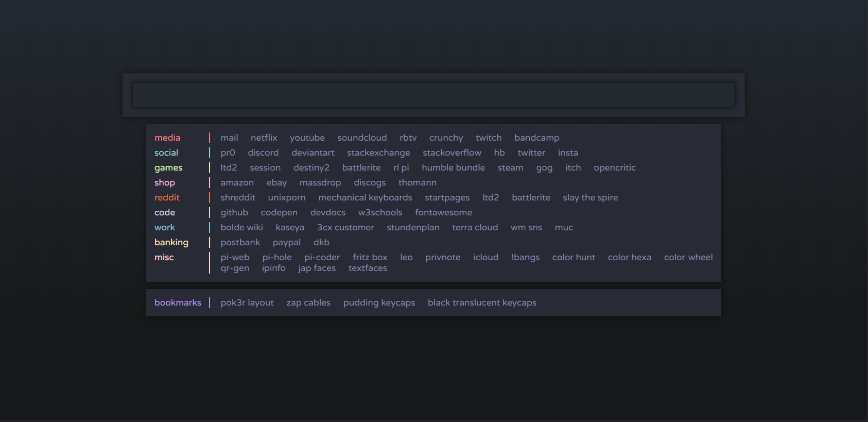The image size is (868, 422).
Task: Open the gog link
Action: [x=544, y=167]
